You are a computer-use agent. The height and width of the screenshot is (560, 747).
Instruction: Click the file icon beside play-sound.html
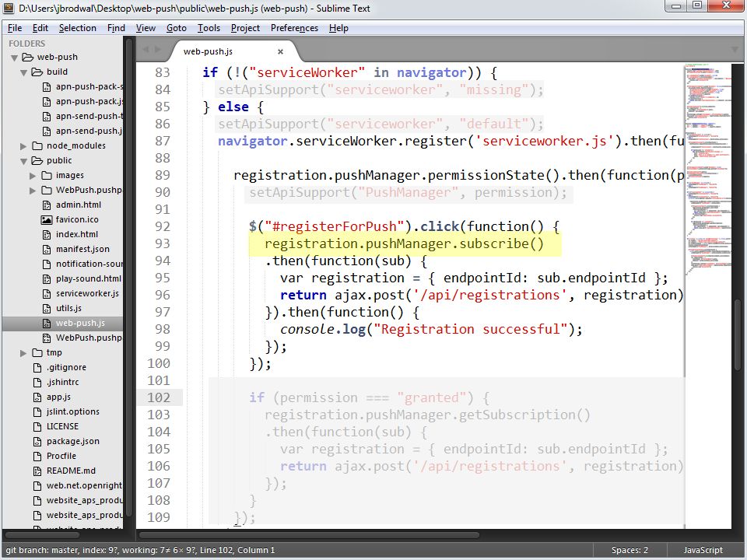46,278
